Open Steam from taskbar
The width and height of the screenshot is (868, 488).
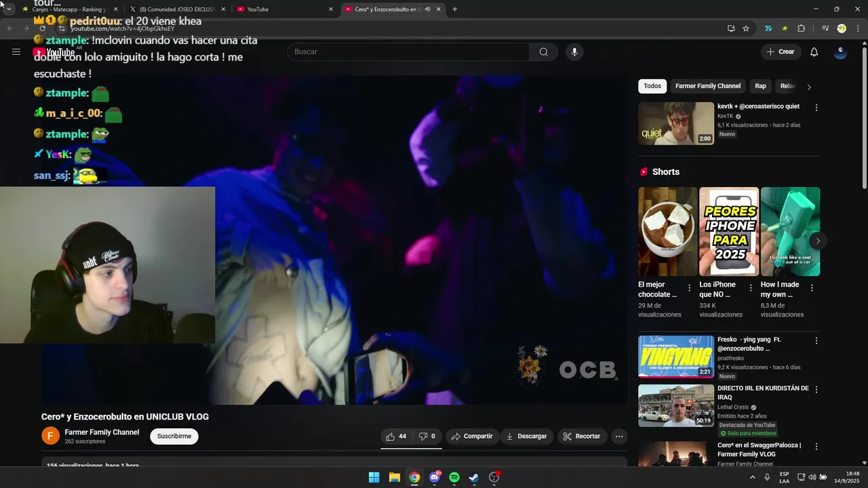474,477
